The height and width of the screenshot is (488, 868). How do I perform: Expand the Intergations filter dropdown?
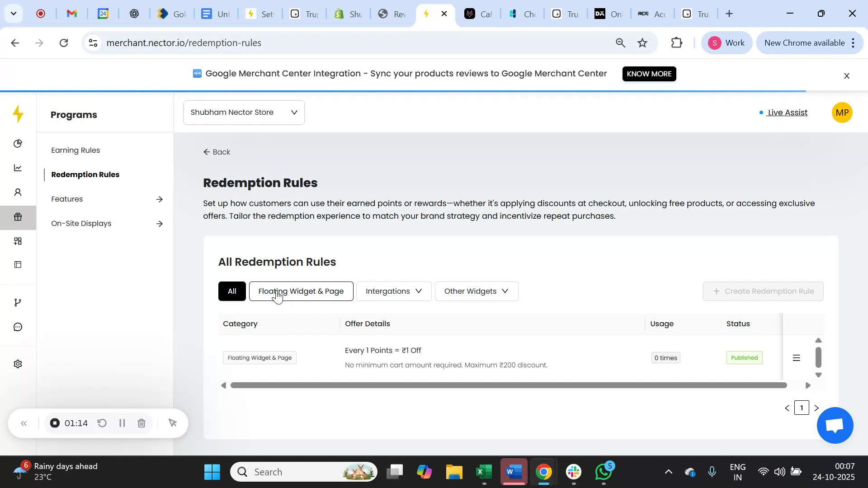pos(393,291)
